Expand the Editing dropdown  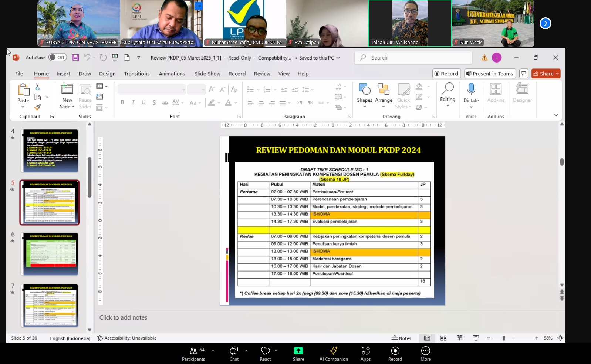tap(448, 106)
